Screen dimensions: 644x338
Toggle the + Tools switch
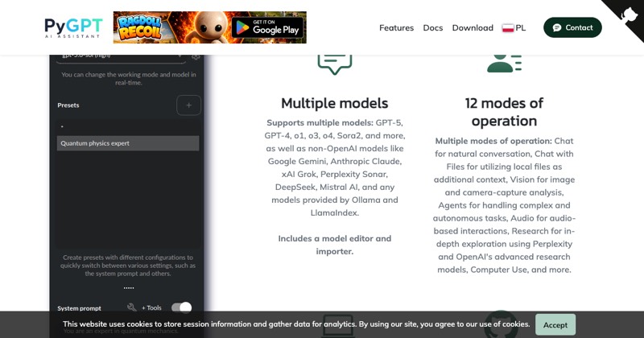coord(182,307)
